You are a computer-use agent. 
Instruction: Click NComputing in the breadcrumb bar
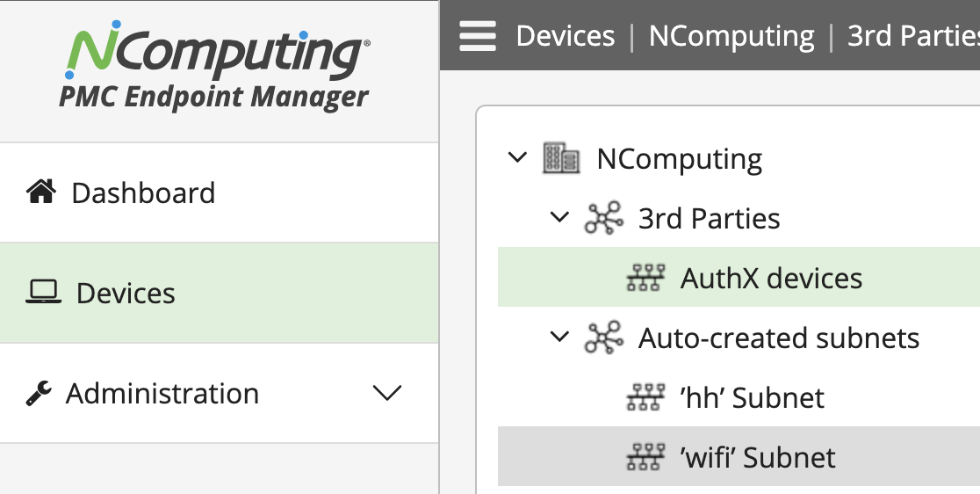tap(731, 36)
